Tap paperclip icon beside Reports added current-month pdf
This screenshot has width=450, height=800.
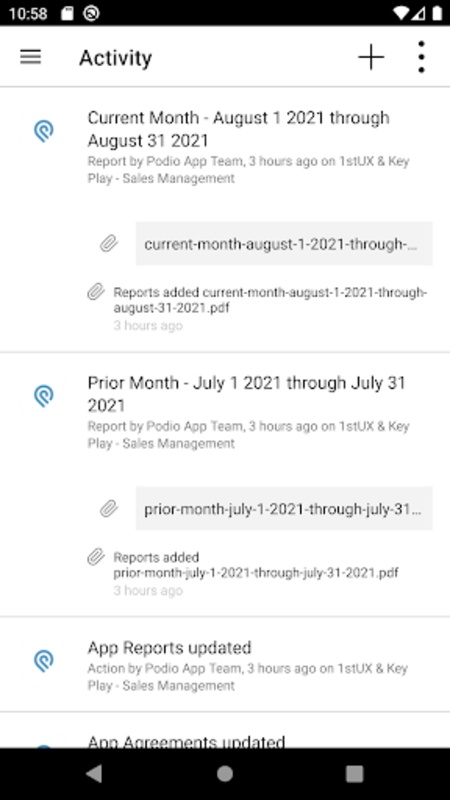[96, 292]
